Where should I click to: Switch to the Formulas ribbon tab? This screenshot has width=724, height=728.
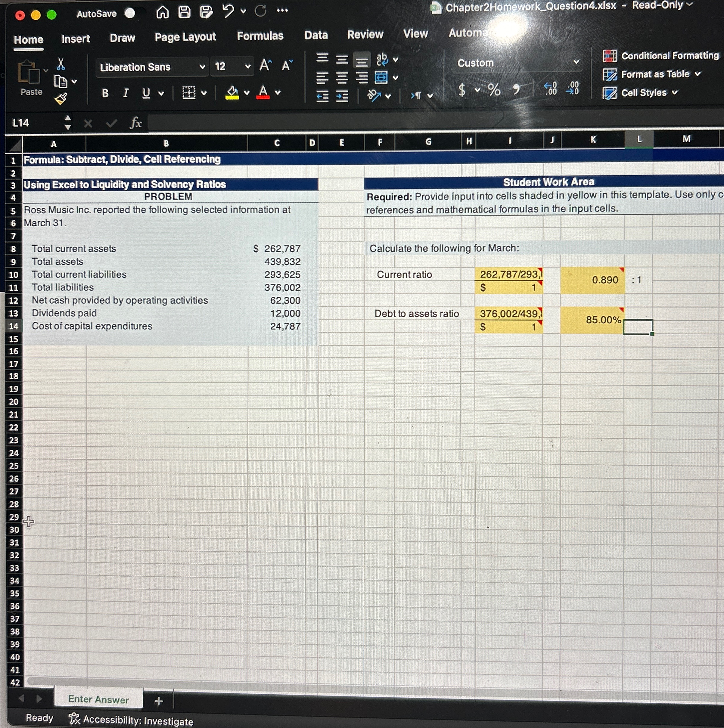[260, 36]
